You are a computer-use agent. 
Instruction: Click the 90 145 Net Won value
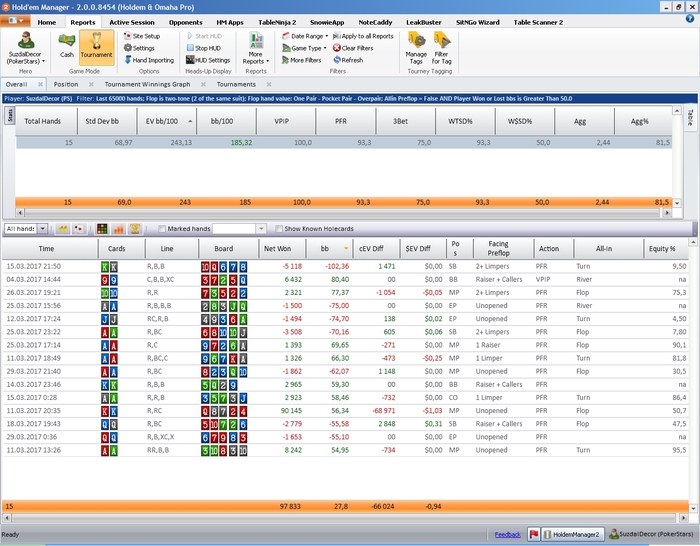click(x=291, y=411)
